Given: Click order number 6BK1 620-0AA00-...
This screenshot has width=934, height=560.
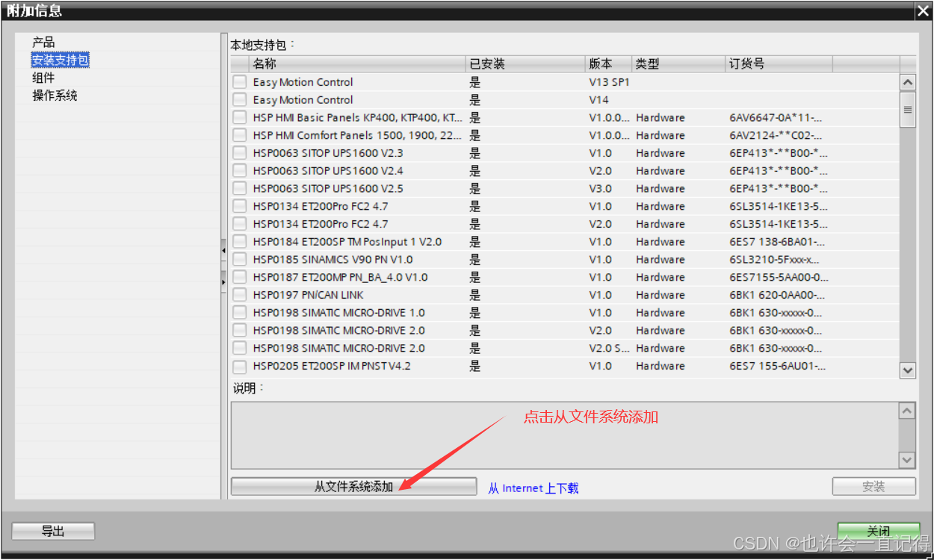Looking at the screenshot, I should tap(777, 295).
